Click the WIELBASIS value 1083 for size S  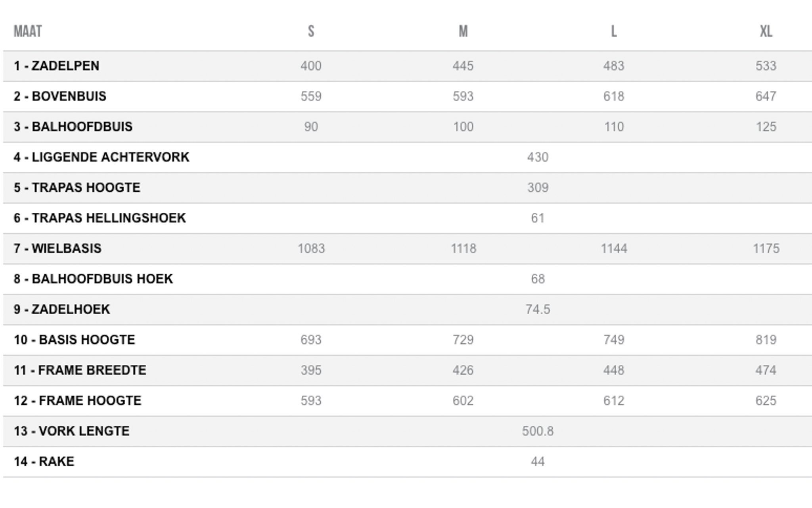tap(311, 249)
